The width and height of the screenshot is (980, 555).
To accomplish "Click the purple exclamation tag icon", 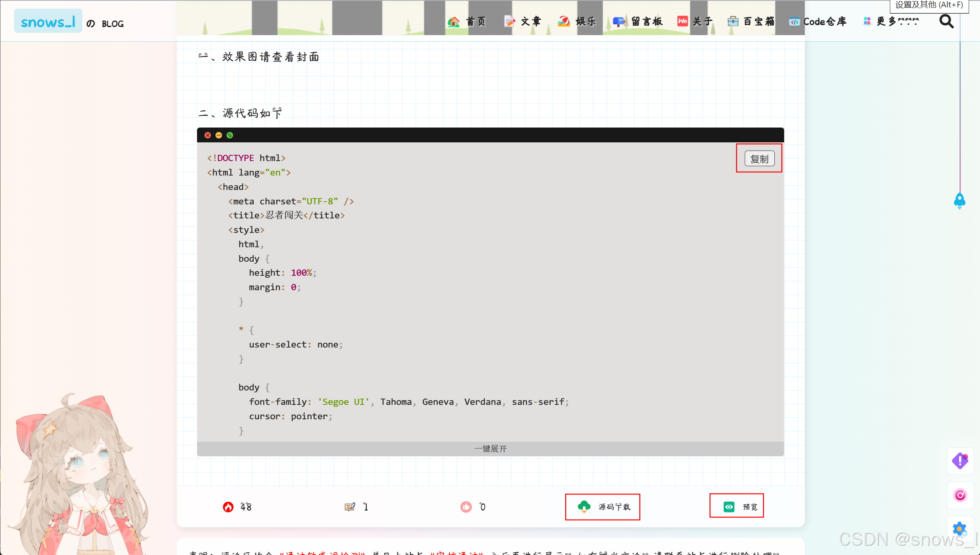I will click(960, 461).
